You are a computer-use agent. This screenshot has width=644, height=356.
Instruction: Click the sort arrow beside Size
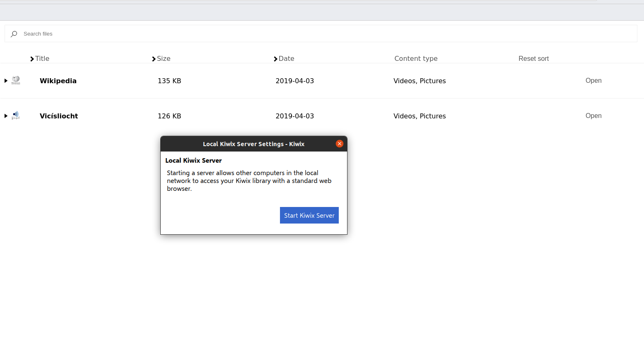[x=153, y=58]
